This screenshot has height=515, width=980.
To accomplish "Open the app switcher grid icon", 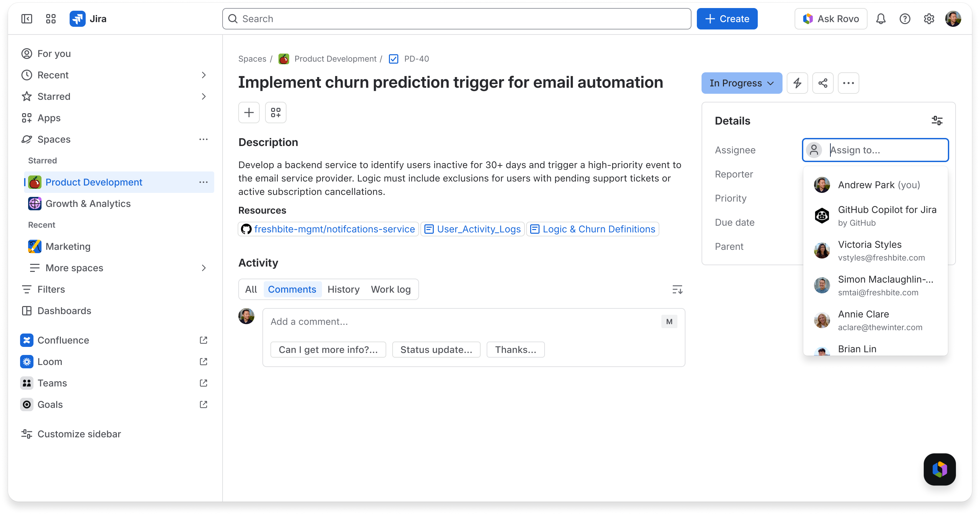I will click(51, 19).
